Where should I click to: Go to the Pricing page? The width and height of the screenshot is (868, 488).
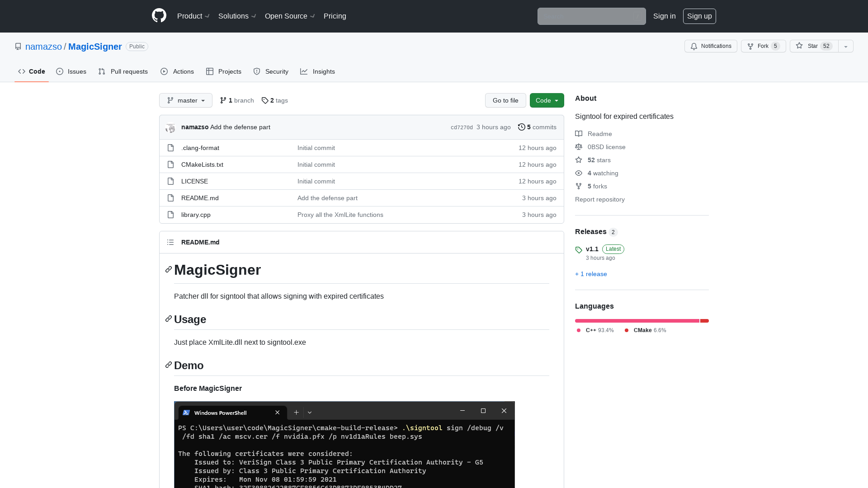335,16
